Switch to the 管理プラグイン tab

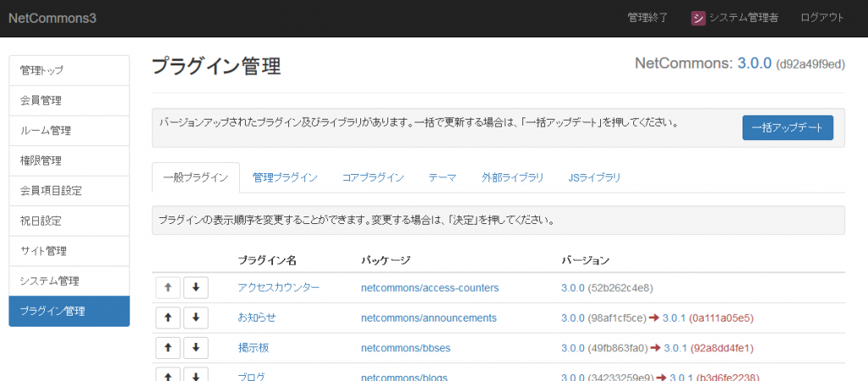[285, 177]
